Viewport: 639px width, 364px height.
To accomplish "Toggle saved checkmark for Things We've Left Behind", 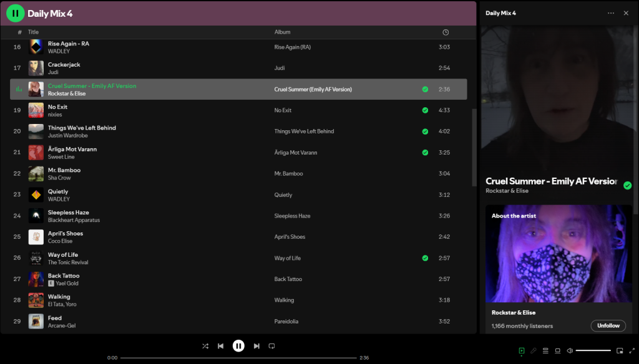I will pos(425,132).
